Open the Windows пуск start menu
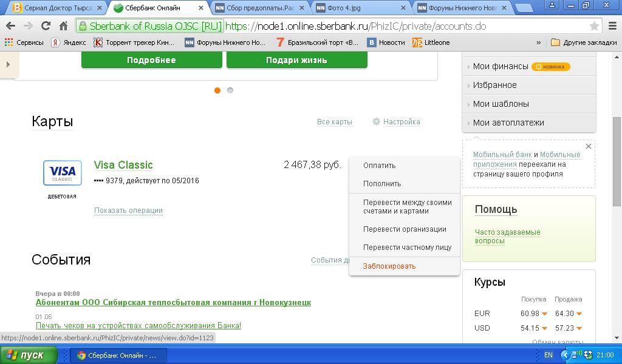Image resolution: width=622 pixels, height=364 pixels. (28, 356)
